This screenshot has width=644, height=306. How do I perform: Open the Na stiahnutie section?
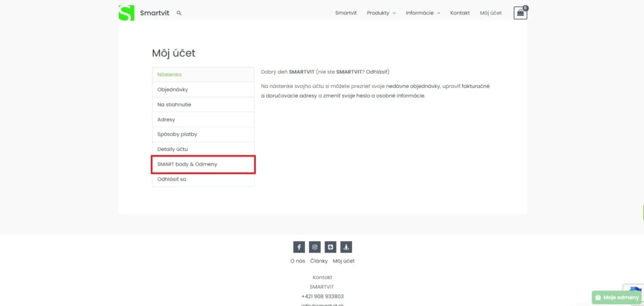[x=203, y=104]
